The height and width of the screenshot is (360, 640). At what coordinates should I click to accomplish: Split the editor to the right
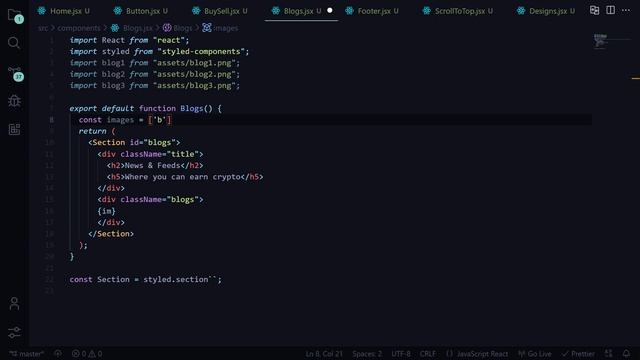pyautogui.click(x=610, y=10)
